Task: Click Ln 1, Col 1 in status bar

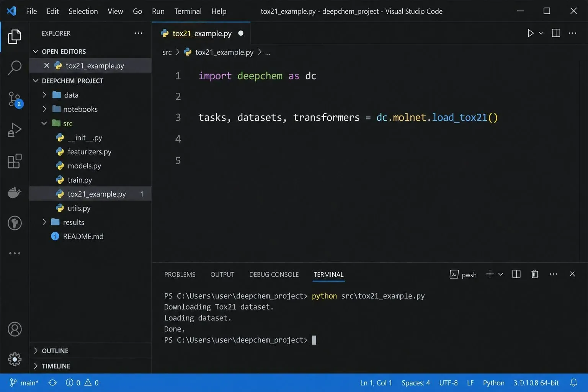Action: tap(376, 383)
